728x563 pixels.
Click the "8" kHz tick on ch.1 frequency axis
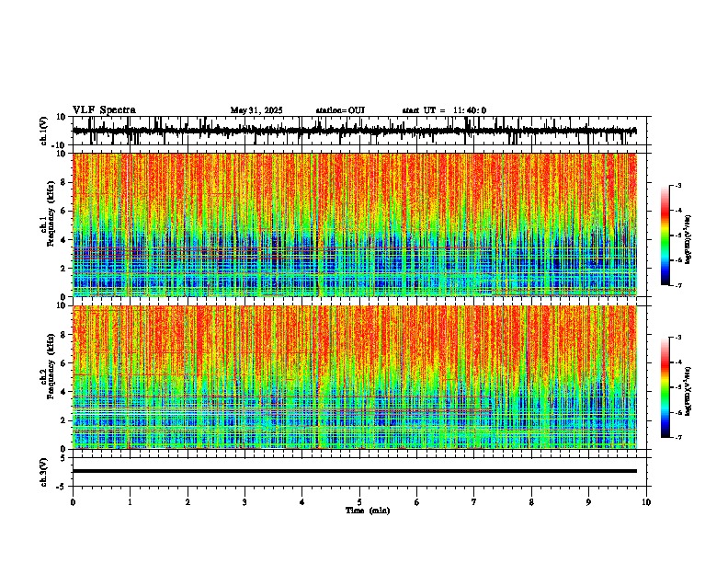pyautogui.click(x=64, y=182)
